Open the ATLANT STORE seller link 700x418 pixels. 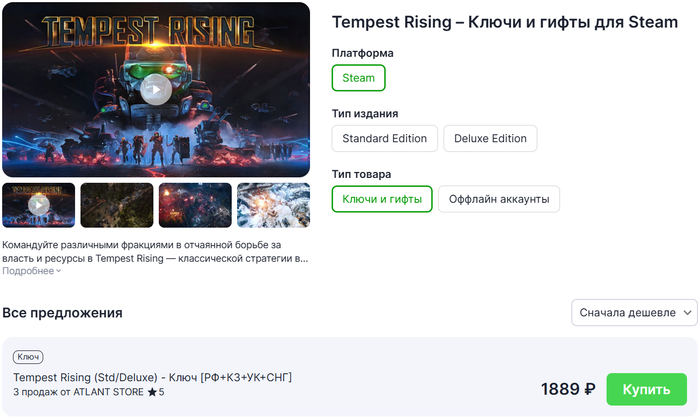click(x=108, y=392)
